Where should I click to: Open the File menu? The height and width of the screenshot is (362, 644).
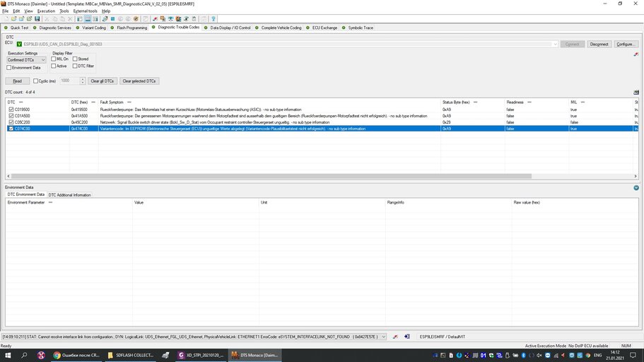coord(6,11)
